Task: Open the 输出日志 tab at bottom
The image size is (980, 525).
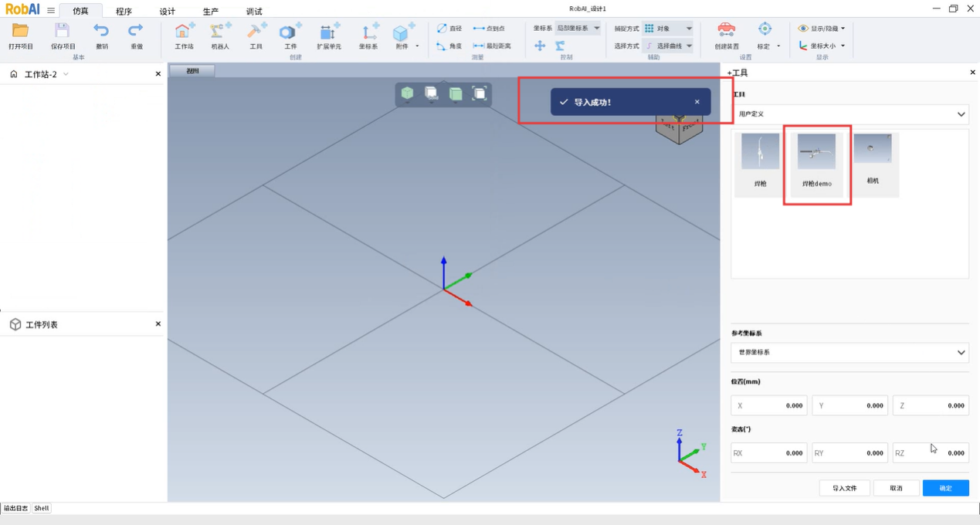Action: click(15, 508)
